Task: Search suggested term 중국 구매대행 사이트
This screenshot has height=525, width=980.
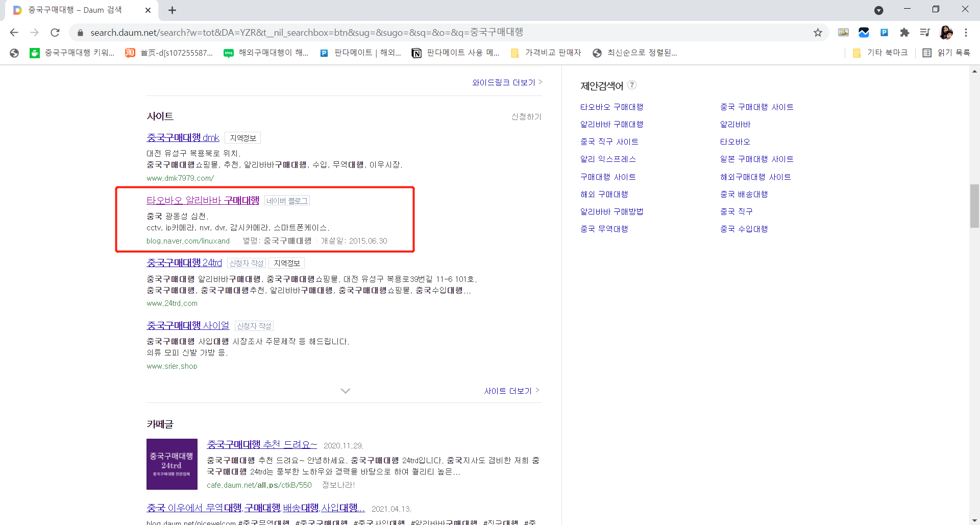Action: click(756, 107)
